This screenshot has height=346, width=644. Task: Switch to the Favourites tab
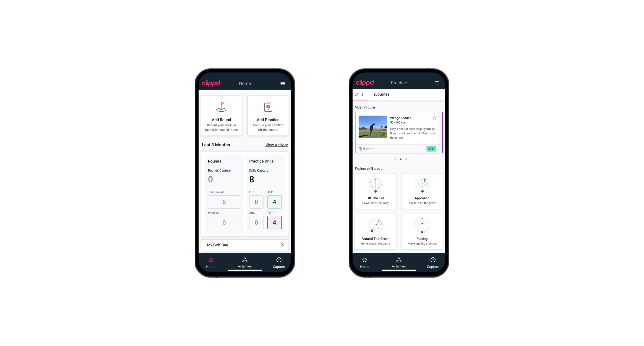380,94
